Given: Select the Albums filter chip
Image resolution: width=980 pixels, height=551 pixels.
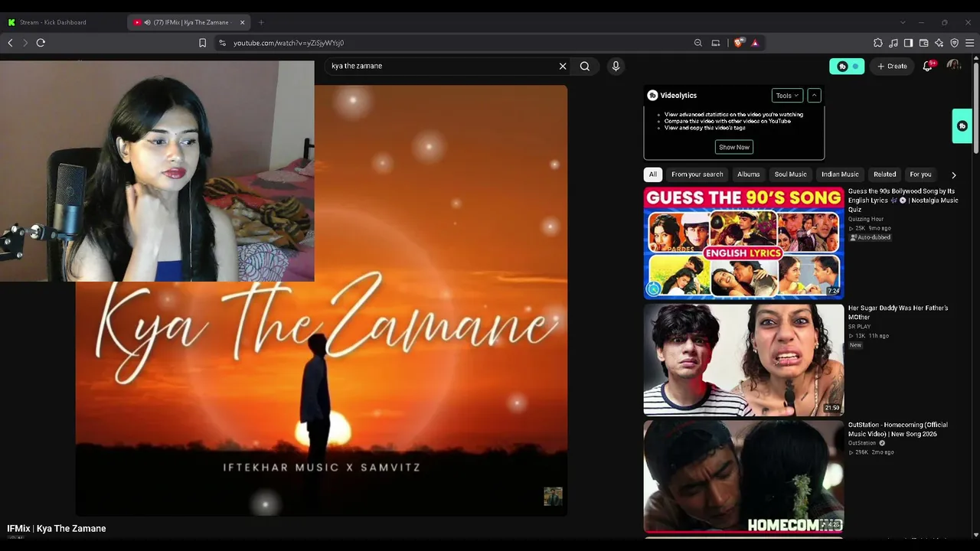Looking at the screenshot, I should coord(749,174).
